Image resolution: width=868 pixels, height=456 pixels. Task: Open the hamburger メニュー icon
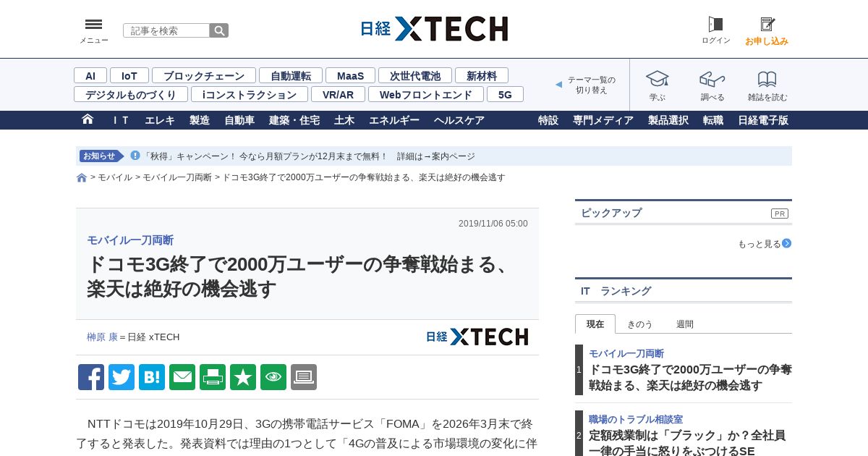pyautogui.click(x=93, y=25)
